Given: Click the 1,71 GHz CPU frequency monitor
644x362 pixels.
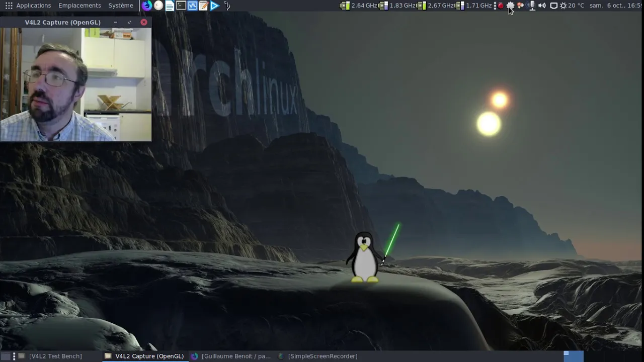Looking at the screenshot, I should point(474,6).
